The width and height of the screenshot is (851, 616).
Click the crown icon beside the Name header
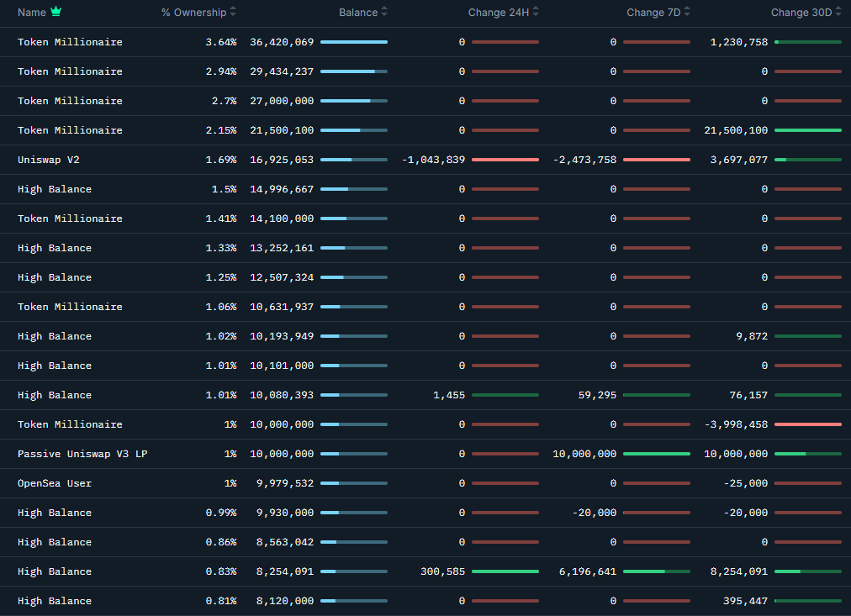coord(55,11)
